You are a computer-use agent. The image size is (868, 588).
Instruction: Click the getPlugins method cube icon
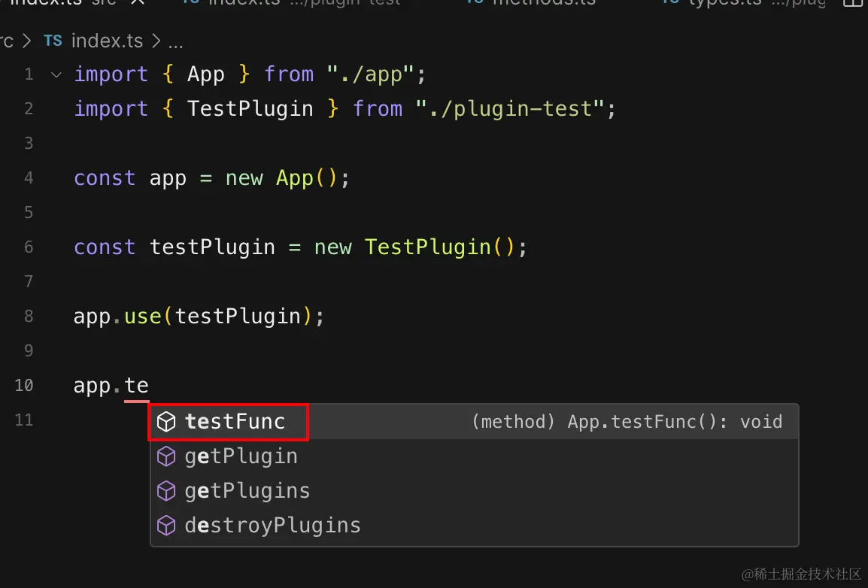pos(166,491)
